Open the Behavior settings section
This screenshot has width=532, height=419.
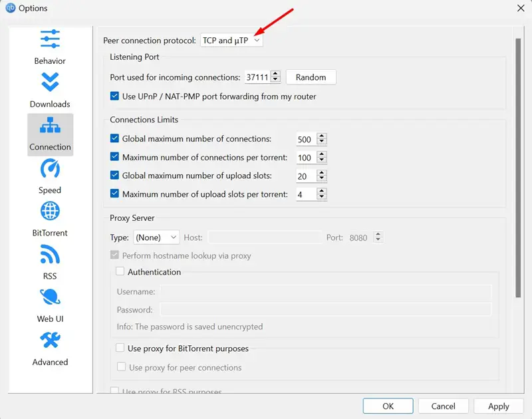coord(50,48)
